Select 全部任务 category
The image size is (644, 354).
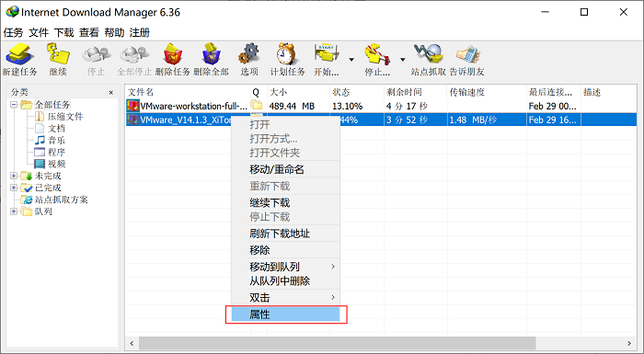tap(52, 105)
